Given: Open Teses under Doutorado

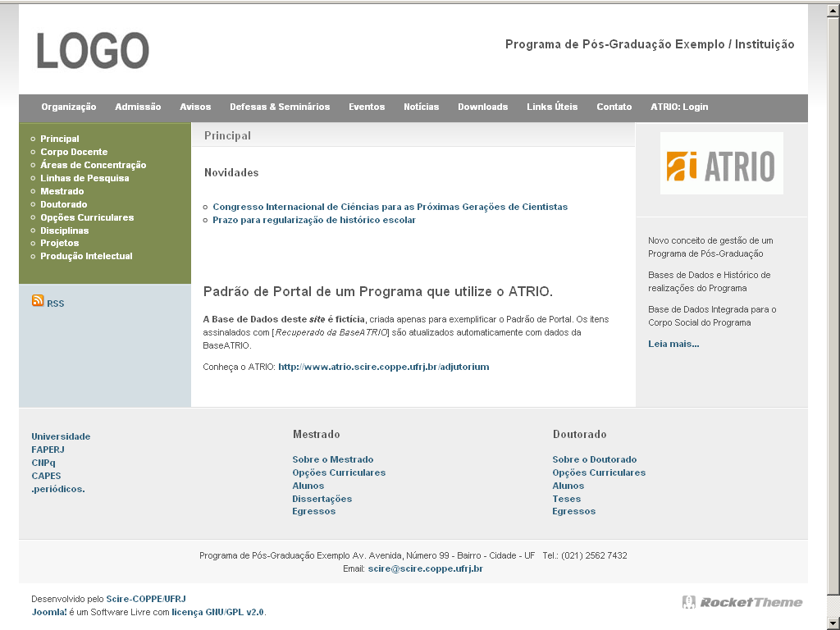Looking at the screenshot, I should click(566, 499).
